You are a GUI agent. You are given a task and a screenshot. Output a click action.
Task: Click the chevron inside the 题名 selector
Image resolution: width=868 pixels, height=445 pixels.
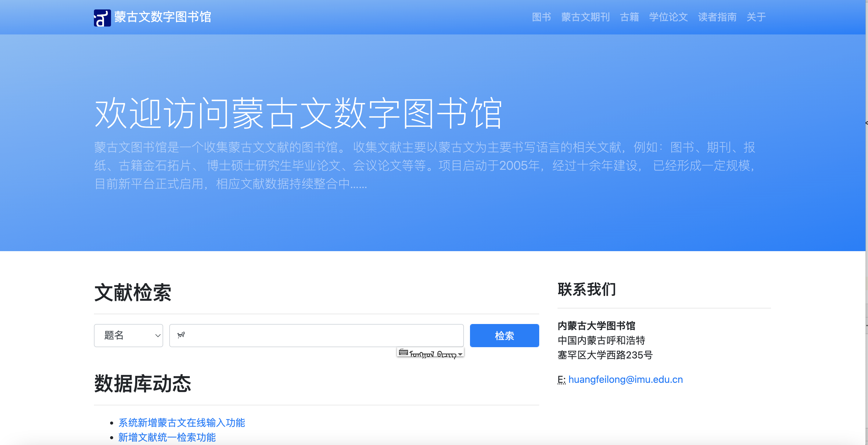click(157, 336)
